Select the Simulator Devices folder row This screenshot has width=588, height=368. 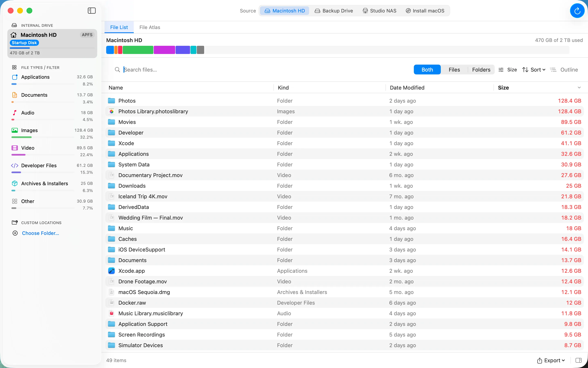pos(345,345)
